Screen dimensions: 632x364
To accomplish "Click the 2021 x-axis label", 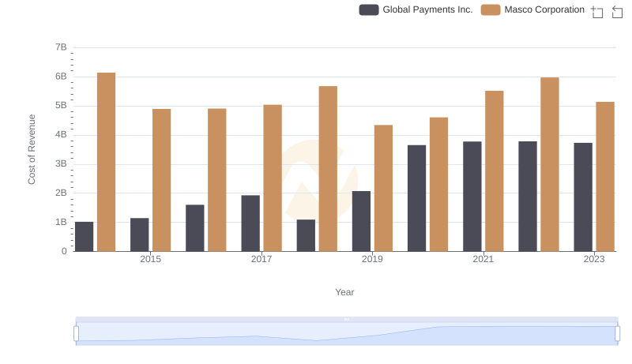I will [483, 259].
